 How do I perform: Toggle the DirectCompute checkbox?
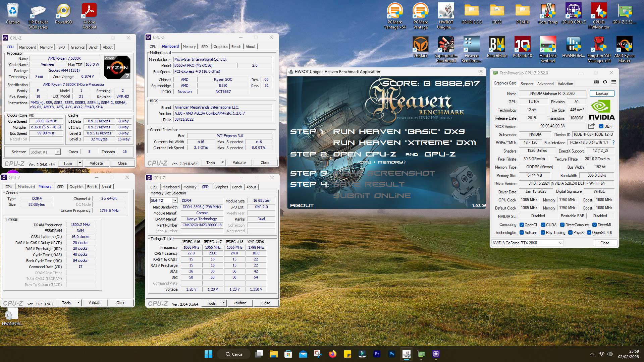coord(562,225)
